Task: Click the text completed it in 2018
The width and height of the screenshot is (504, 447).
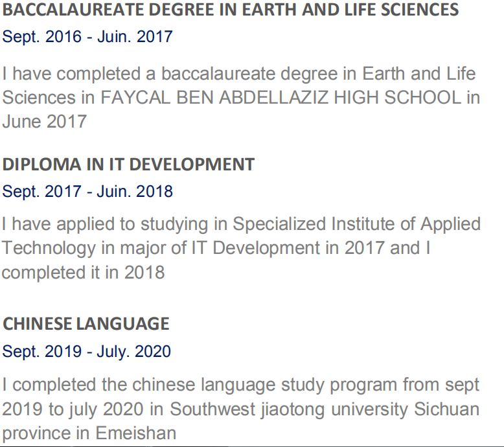Action: coord(82,272)
